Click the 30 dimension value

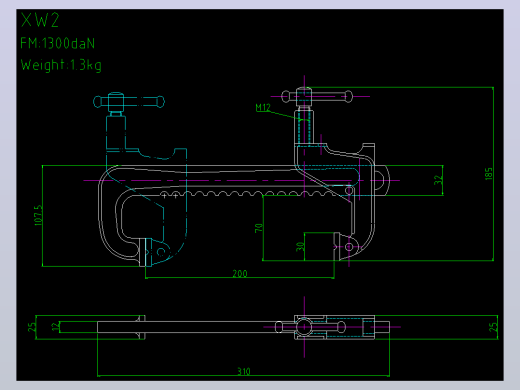click(300, 247)
